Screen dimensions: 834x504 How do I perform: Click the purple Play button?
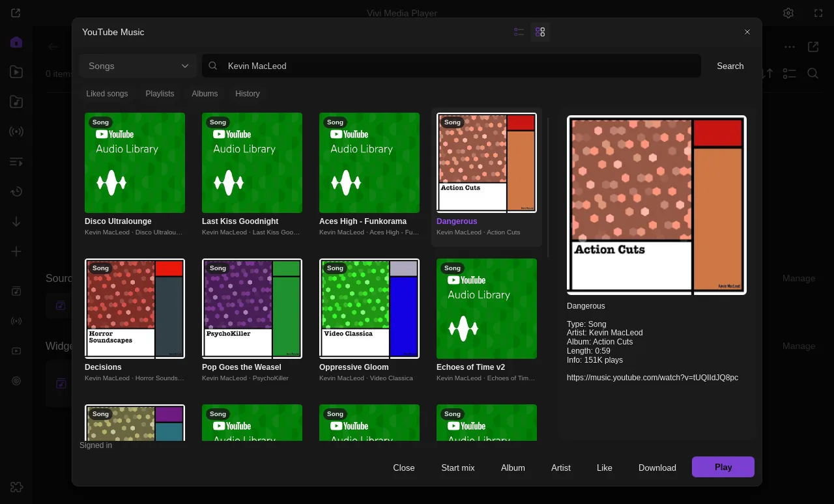723,467
